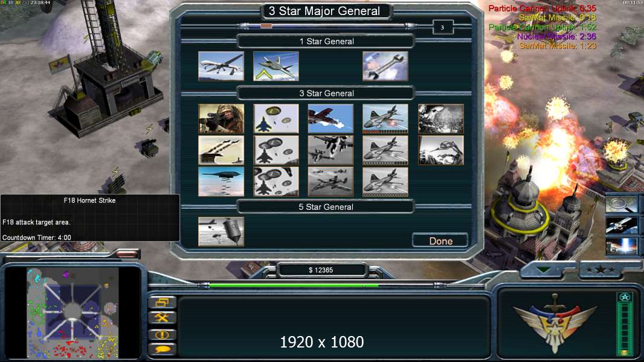Choose the wrench Emergency Repair power
The image size is (644, 362).
tap(385, 66)
